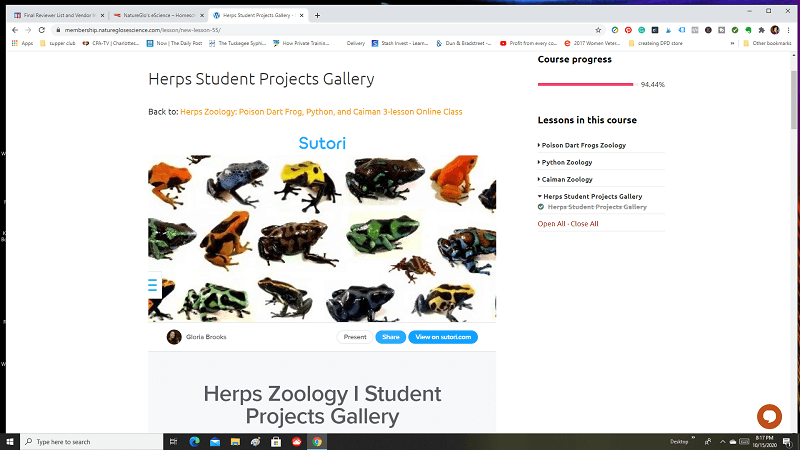Click the poison dart frogs banner image
This screenshot has height=450, width=800.
click(x=322, y=239)
